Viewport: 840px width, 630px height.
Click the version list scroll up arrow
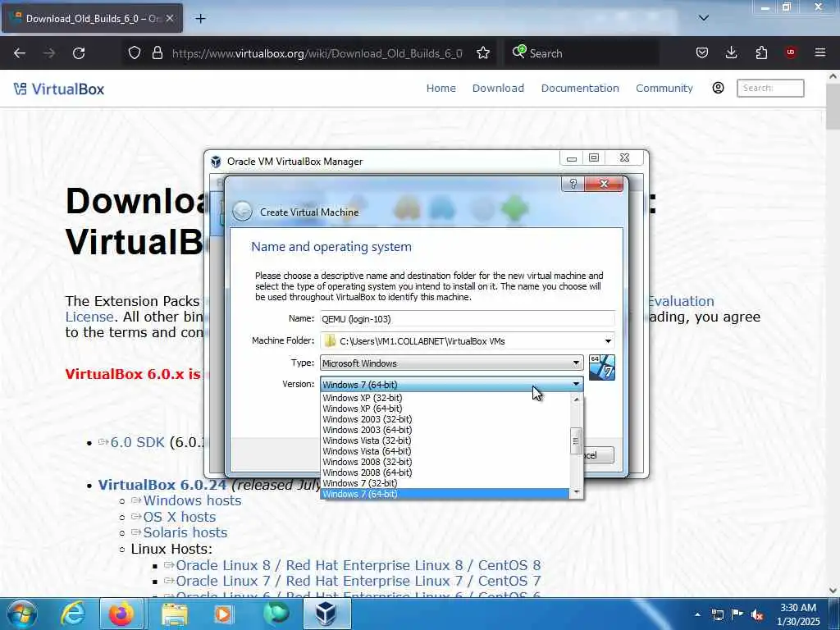(577, 399)
